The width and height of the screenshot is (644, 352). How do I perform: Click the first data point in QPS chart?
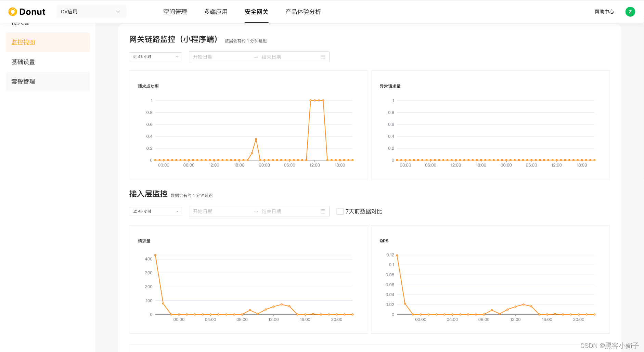coord(397,255)
